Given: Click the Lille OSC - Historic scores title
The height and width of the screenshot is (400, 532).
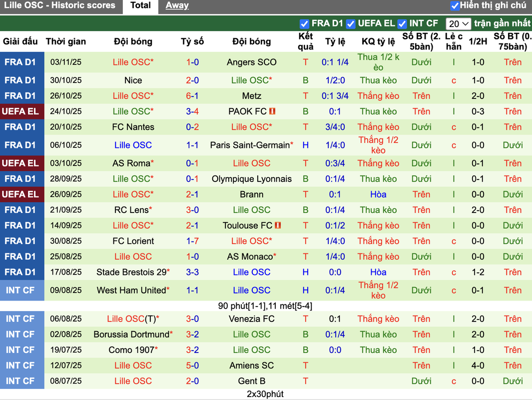Looking at the screenshot, I should [x=60, y=5].
